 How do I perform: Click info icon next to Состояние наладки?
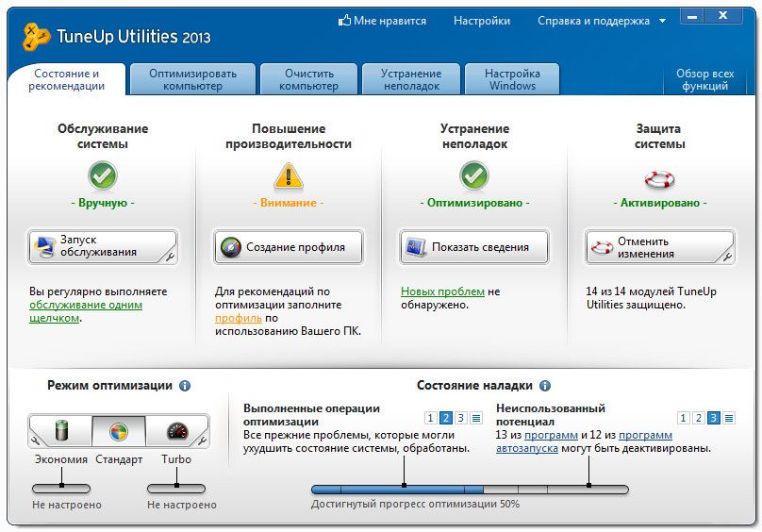[x=545, y=386]
